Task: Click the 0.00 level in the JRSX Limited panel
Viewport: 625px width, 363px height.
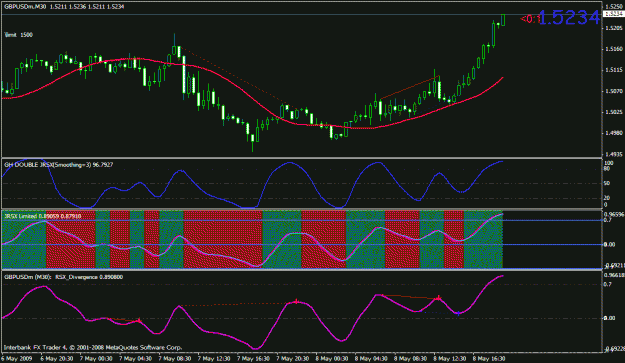Action: [609, 244]
